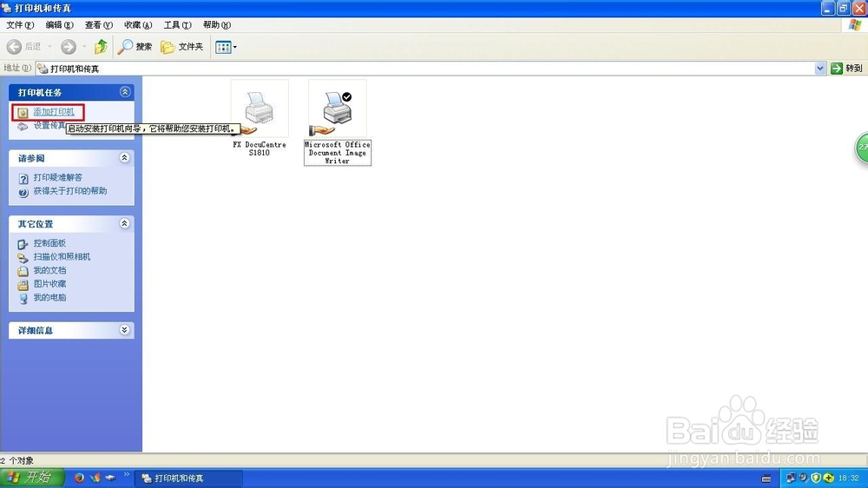Viewport: 868px width, 488px height.
Task: Open the View (查看) menu
Action: pyautogui.click(x=99, y=25)
